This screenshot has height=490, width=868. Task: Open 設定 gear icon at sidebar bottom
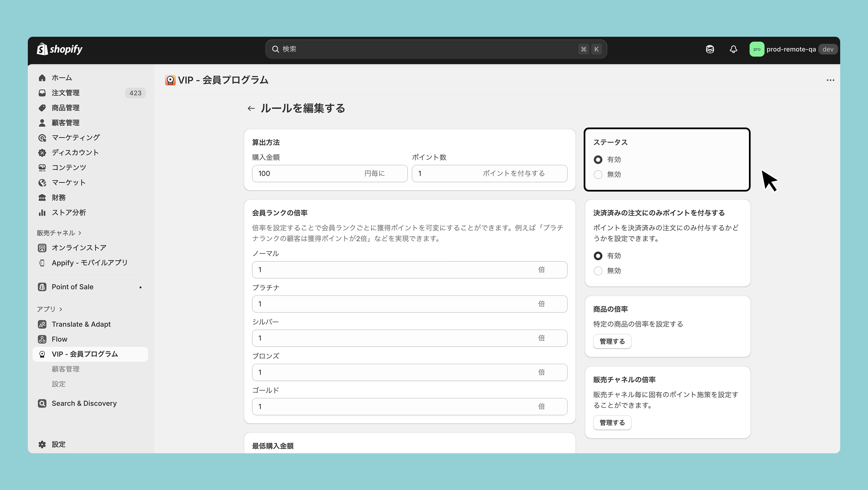coord(42,444)
